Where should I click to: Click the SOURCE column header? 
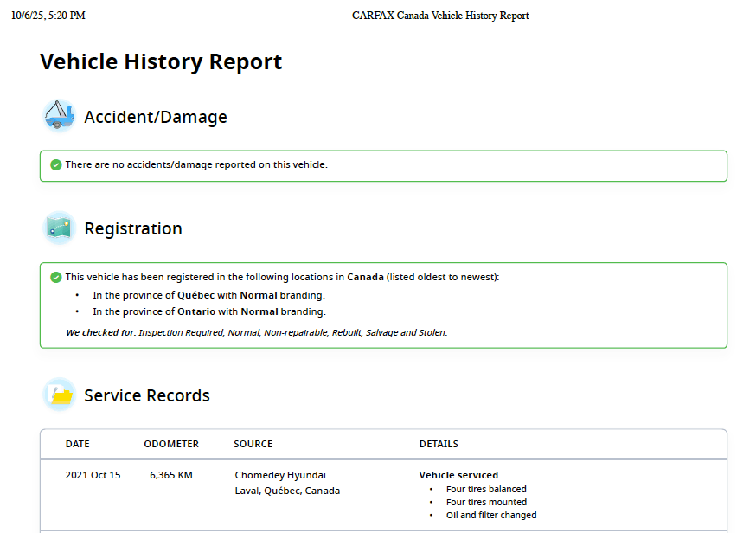pyautogui.click(x=253, y=444)
